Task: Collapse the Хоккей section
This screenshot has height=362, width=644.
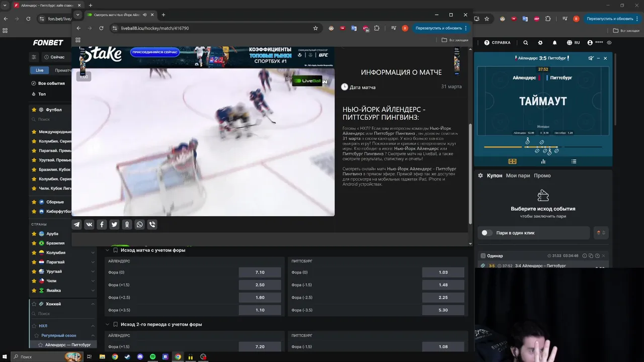Action: click(93, 304)
